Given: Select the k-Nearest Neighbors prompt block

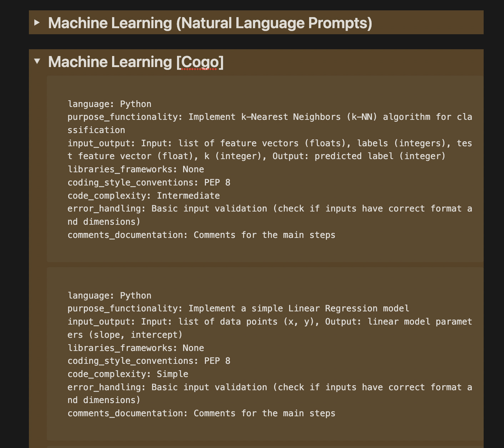Looking at the screenshot, I should 264,168.
